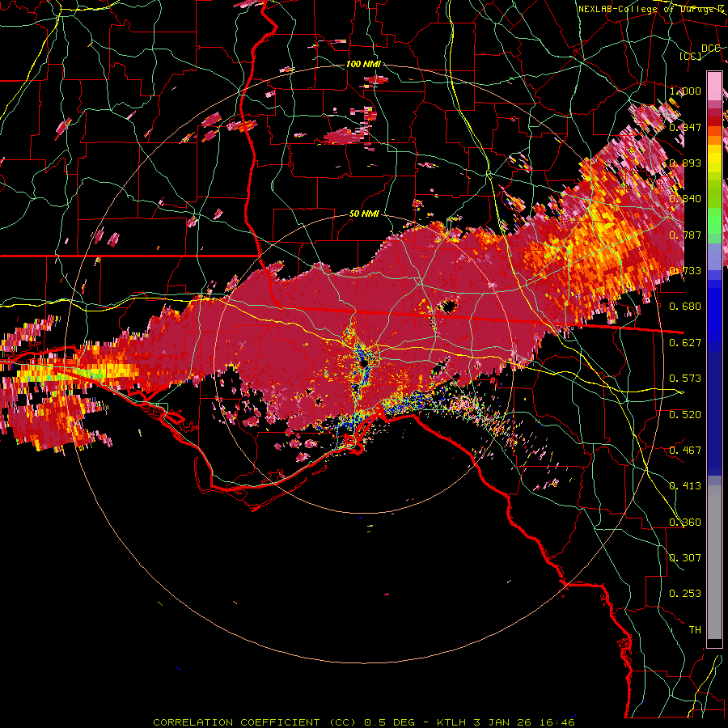Click the 100 NMI range ring label
728x728 pixels.
(x=363, y=64)
